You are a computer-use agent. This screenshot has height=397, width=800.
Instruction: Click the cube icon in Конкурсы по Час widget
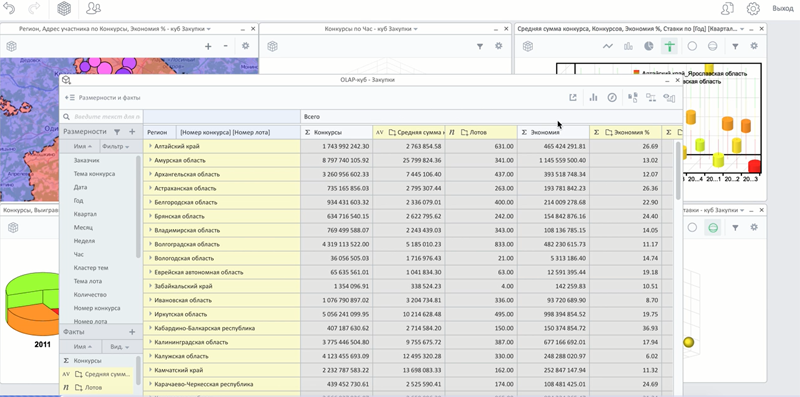[x=272, y=46]
